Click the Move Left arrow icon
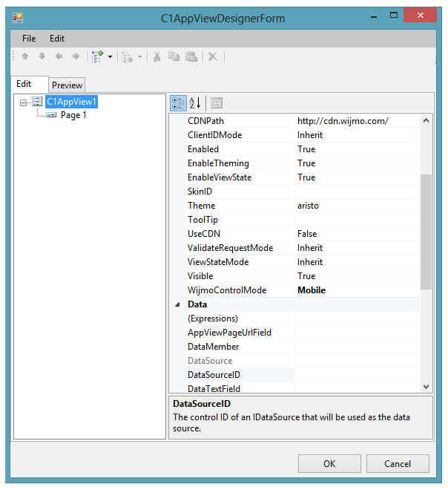 59,56
